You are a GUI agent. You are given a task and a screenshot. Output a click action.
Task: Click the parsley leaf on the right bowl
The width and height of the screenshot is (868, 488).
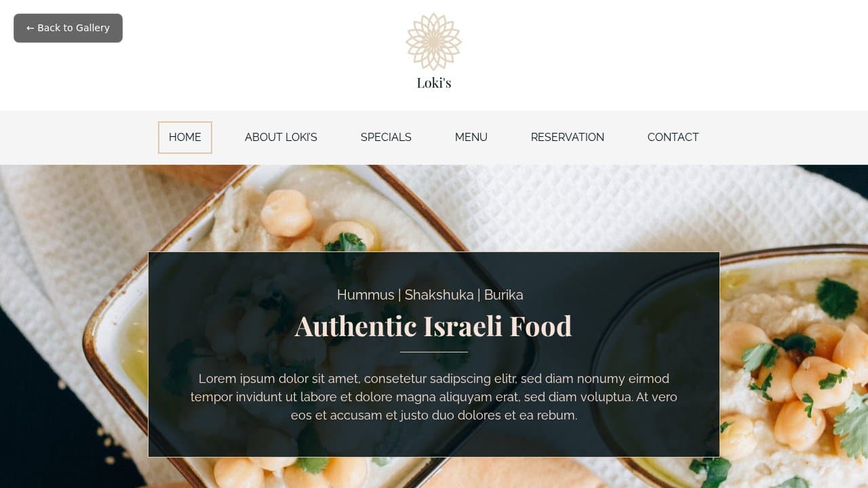pyautogui.click(x=837, y=298)
